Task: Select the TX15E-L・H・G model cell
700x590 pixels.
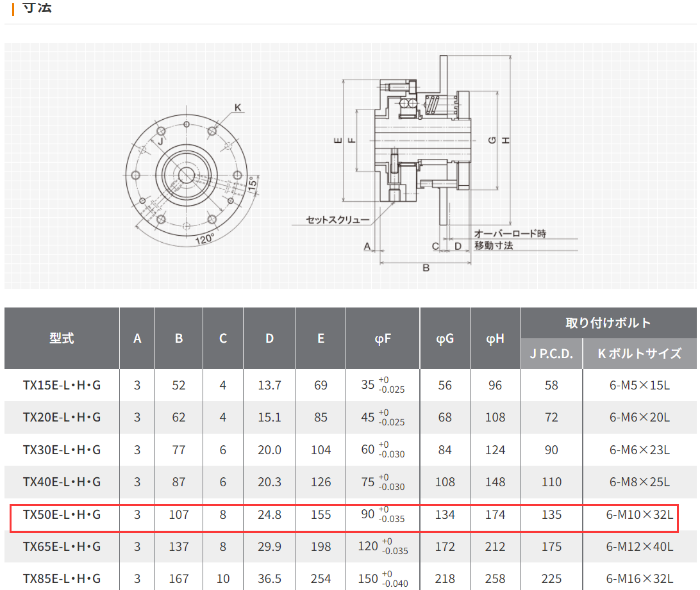Action: [x=62, y=385]
